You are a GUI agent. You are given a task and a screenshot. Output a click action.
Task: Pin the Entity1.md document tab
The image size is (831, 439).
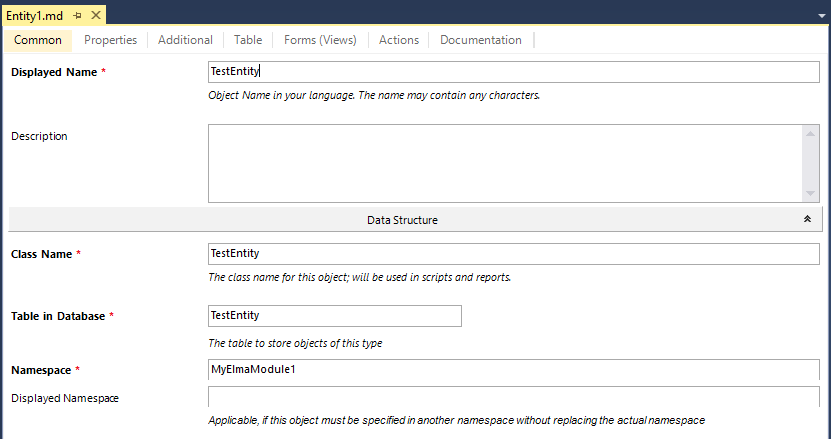(77, 16)
